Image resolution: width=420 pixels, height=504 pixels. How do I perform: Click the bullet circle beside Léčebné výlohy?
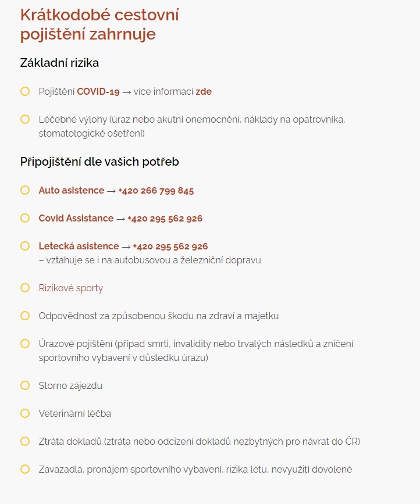(x=25, y=119)
